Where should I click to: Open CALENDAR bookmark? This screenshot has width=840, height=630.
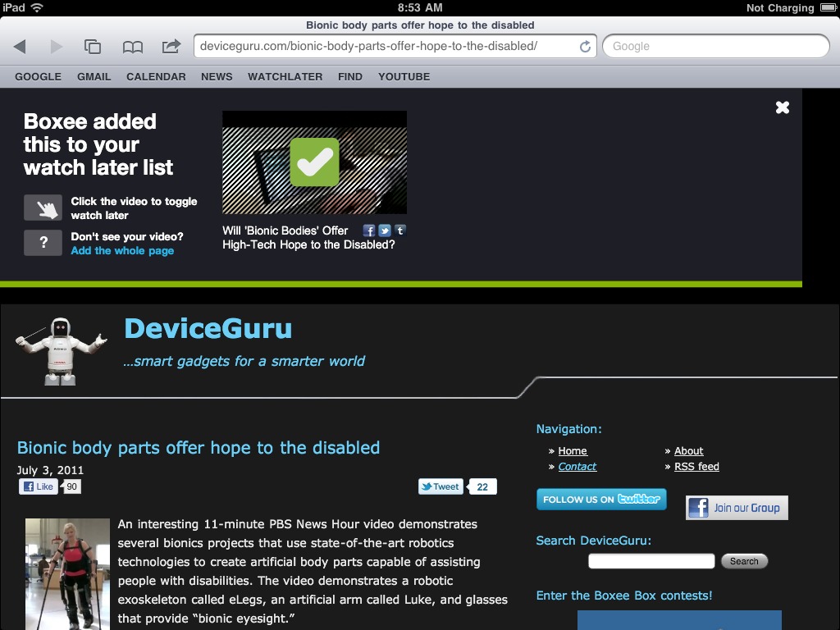point(156,76)
